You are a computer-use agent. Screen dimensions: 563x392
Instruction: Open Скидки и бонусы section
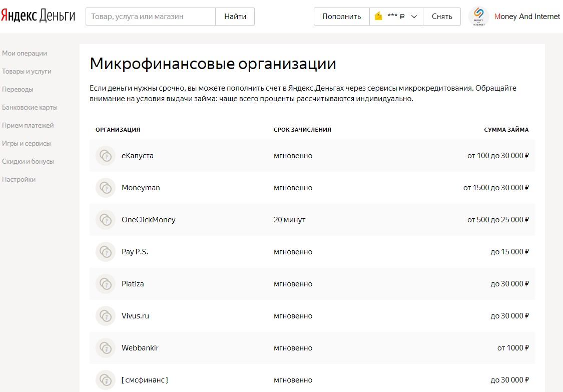pos(28,161)
